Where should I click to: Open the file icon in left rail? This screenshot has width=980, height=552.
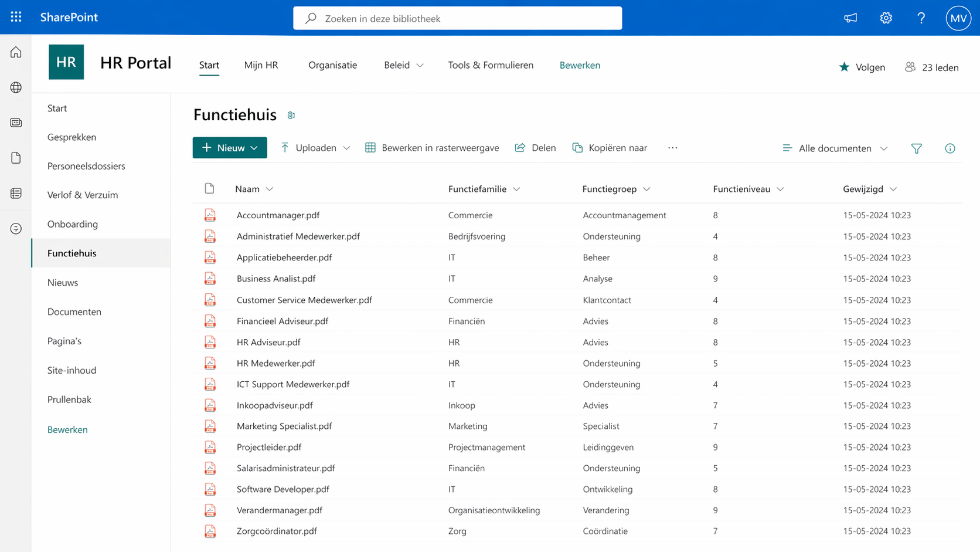click(16, 158)
